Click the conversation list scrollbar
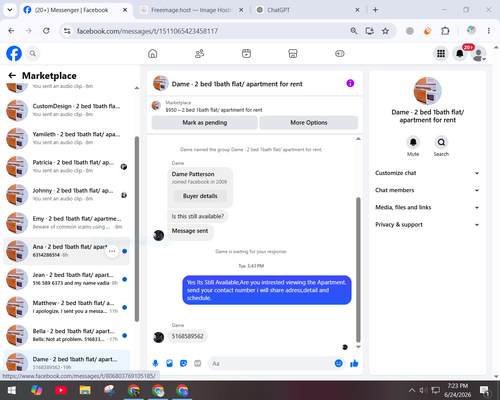The image size is (500, 400). [137, 229]
